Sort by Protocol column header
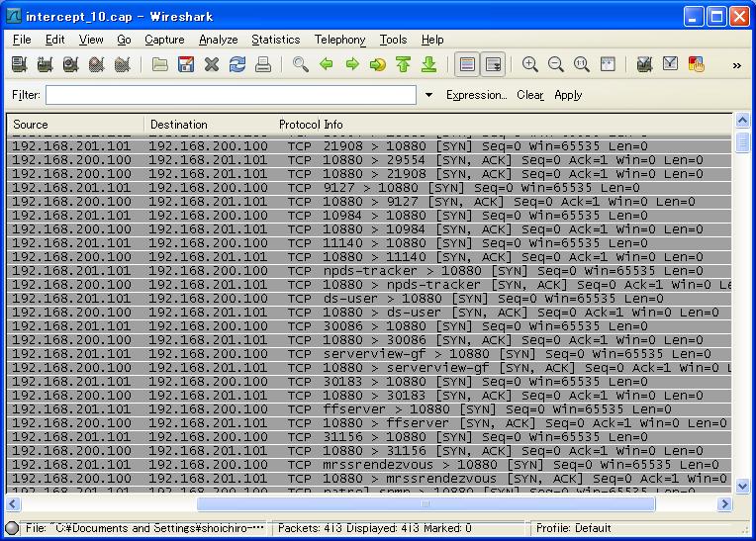Screen dimensions: 756x541 pyautogui.click(x=300, y=125)
